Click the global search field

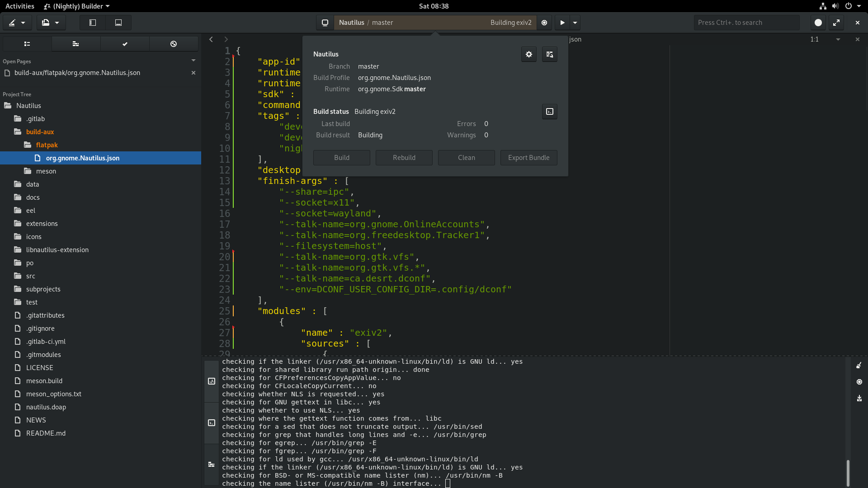tap(746, 23)
